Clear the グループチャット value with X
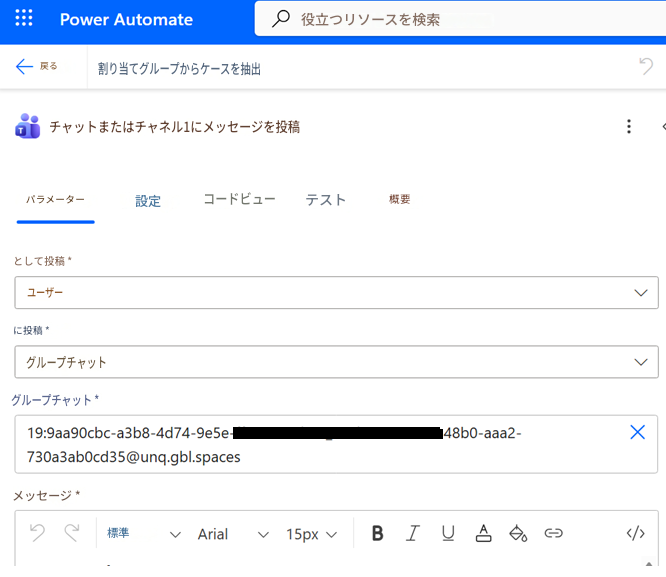Image resolution: width=666 pixels, height=577 pixels. pos(637,432)
